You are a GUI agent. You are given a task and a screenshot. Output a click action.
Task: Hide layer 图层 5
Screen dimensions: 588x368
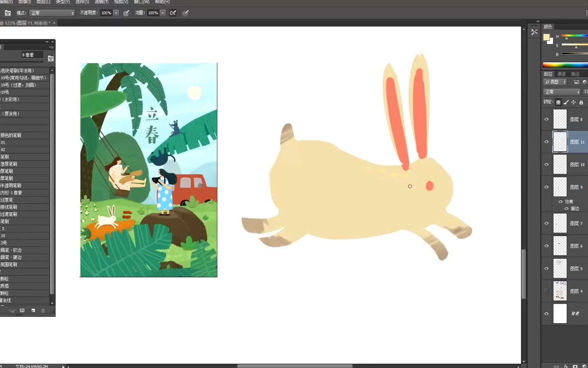tap(546, 268)
